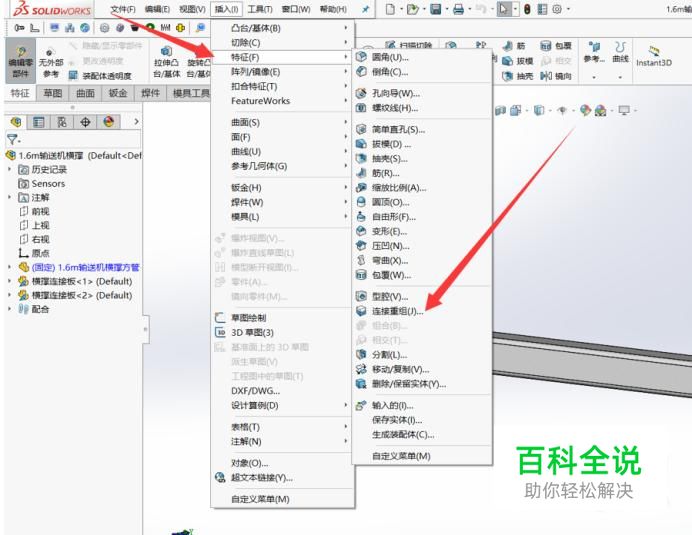
Task: Expand the 曲面(S) submenu
Action: pyautogui.click(x=282, y=123)
